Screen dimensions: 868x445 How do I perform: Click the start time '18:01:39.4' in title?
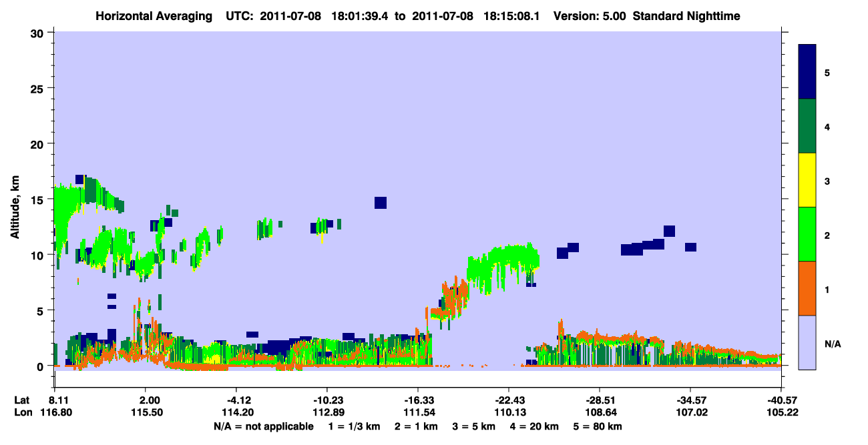point(359,16)
